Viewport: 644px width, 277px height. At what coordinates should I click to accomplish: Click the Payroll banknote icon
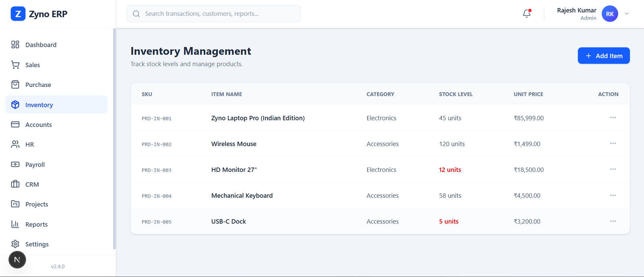click(15, 164)
